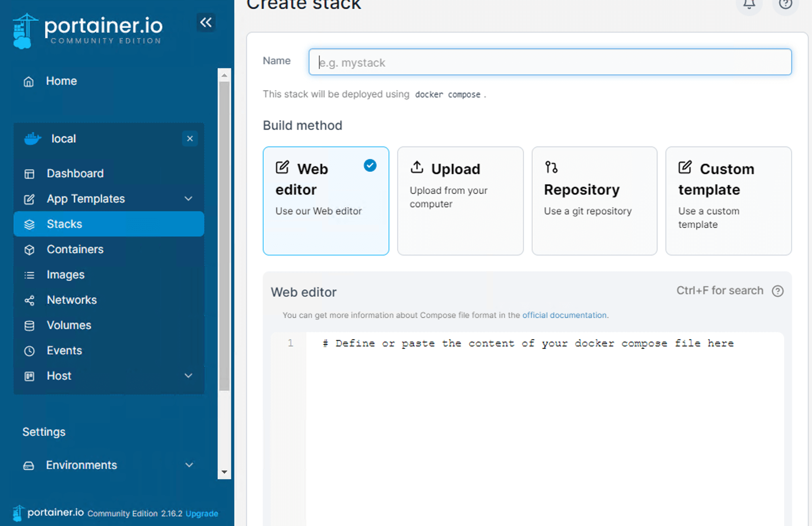Open the official documentation link
This screenshot has width=812, height=526.
(x=564, y=315)
